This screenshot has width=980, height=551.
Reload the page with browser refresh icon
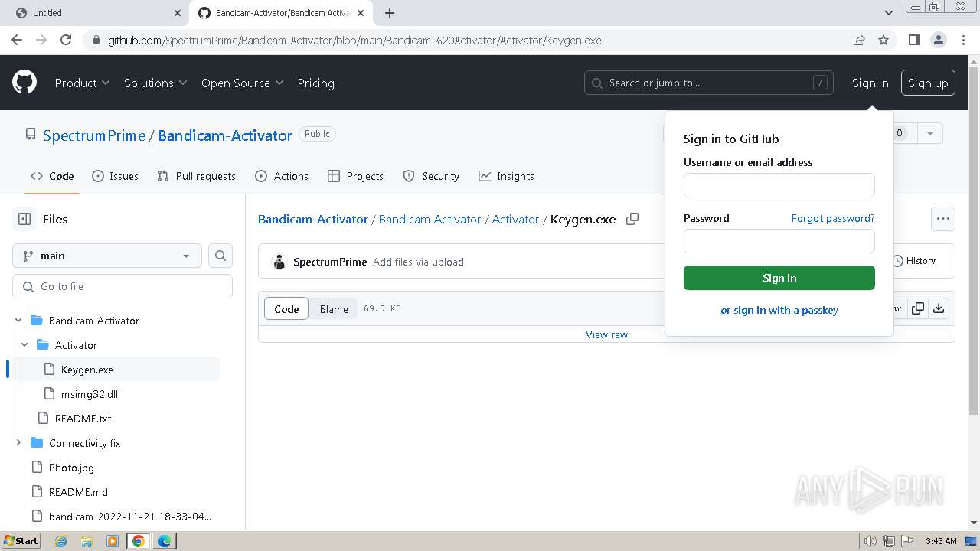coord(66,40)
